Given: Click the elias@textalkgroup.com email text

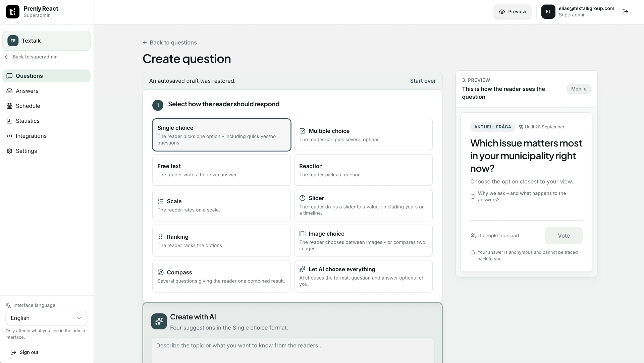Looking at the screenshot, I should click(x=586, y=8).
